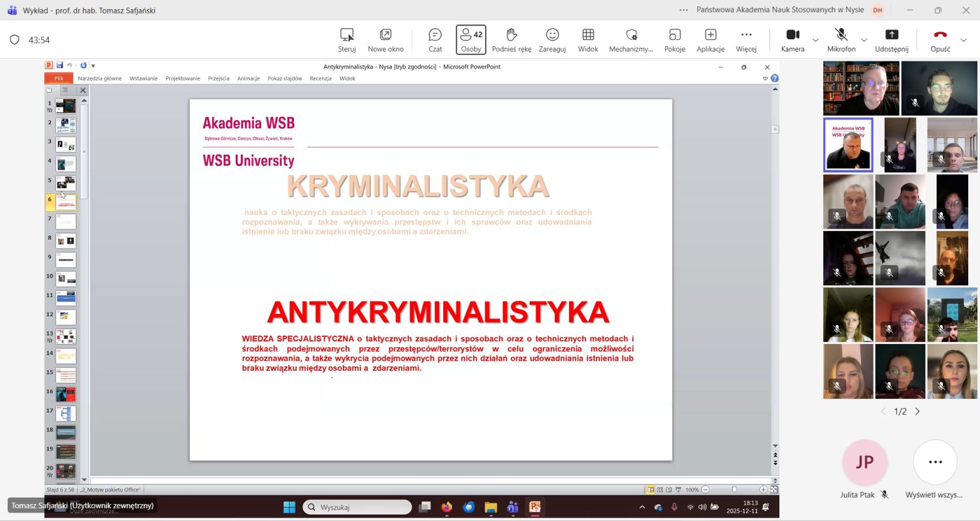Click Steruj to request control

pos(347,40)
